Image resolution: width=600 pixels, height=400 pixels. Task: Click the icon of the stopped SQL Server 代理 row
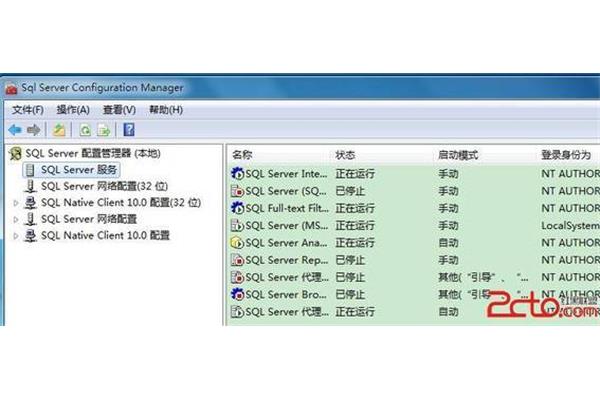click(237, 277)
